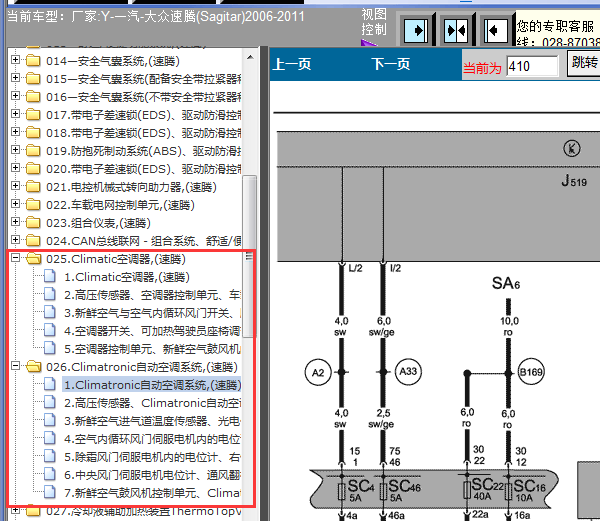Select folder 019.防抱死制动系统(ABS)
Image resolution: width=600 pixels, height=521 pixels.
143,151
